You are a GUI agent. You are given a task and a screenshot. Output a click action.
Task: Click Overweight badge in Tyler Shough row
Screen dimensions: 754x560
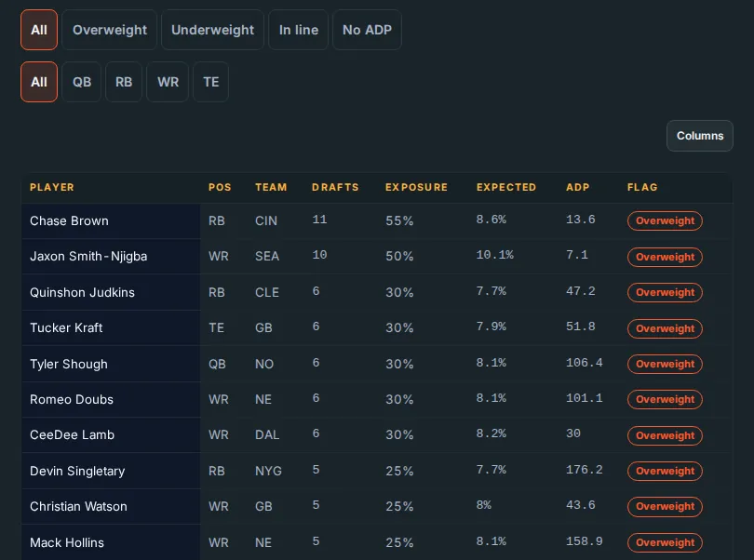pos(665,364)
